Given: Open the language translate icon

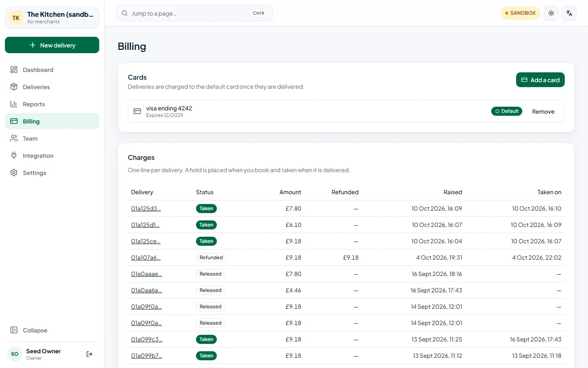Looking at the screenshot, I should 569,13.
